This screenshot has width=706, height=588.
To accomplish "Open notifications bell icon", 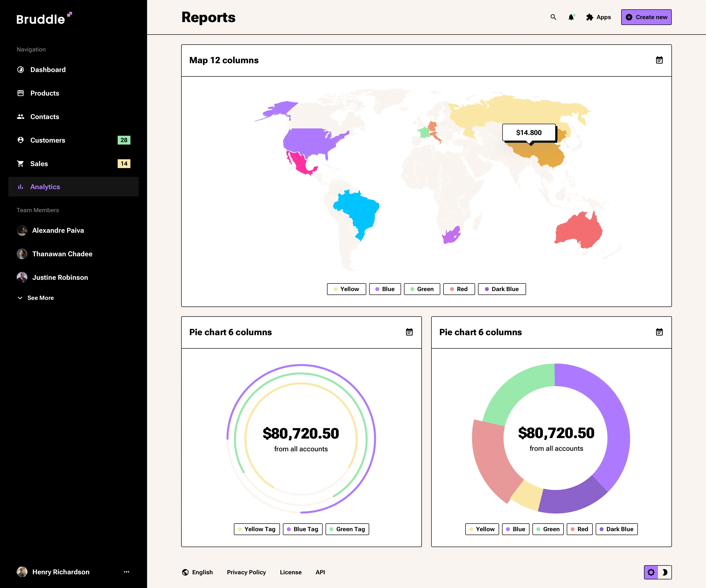I will click(571, 17).
